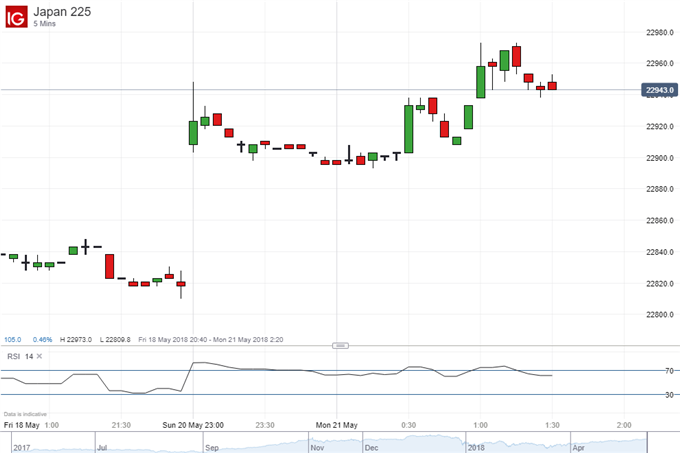The width and height of the screenshot is (680, 453).
Task: Click the tall green candle at 0:30
Action: [x=409, y=129]
